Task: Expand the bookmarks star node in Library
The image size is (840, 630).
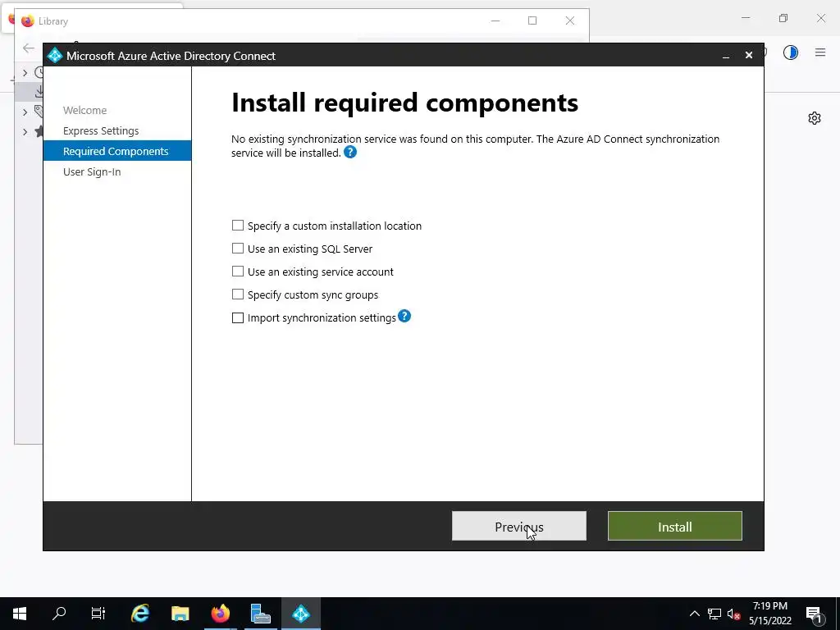Action: [x=25, y=132]
